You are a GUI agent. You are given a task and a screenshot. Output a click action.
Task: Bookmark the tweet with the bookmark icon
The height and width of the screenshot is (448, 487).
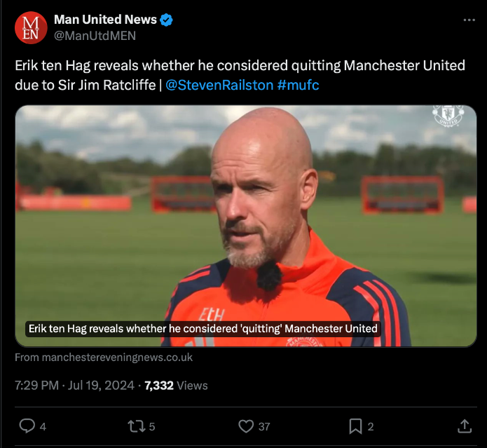(355, 426)
